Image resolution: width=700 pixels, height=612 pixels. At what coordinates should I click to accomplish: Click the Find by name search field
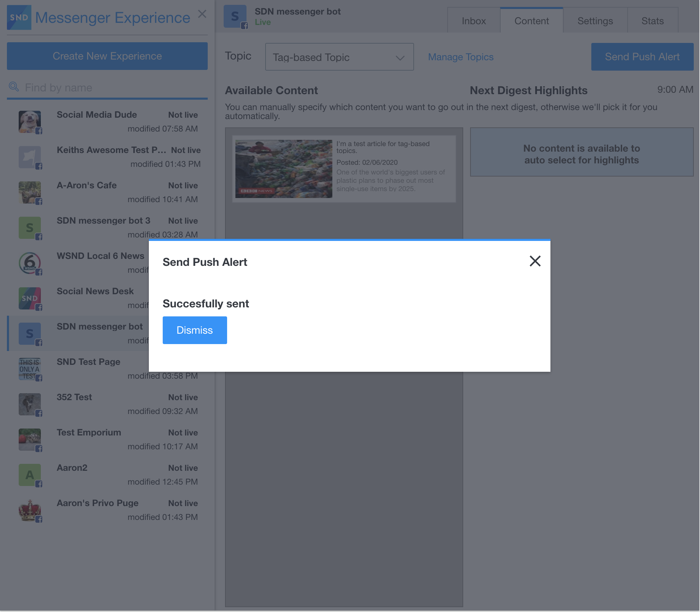pos(107,88)
